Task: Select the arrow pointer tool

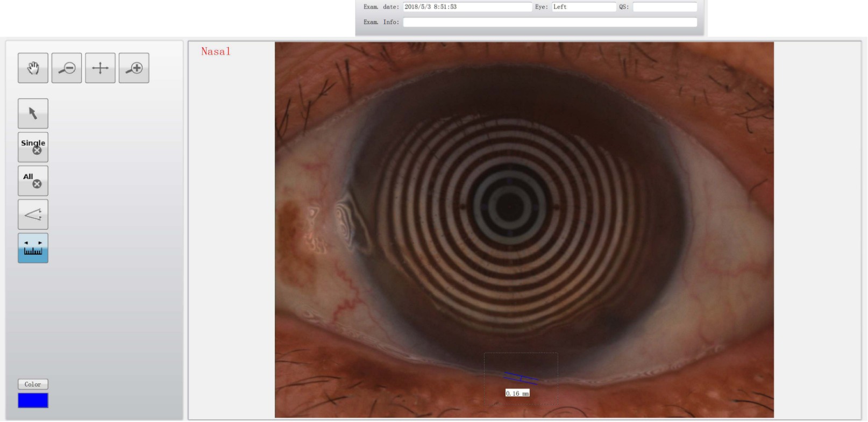Action: pyautogui.click(x=33, y=113)
